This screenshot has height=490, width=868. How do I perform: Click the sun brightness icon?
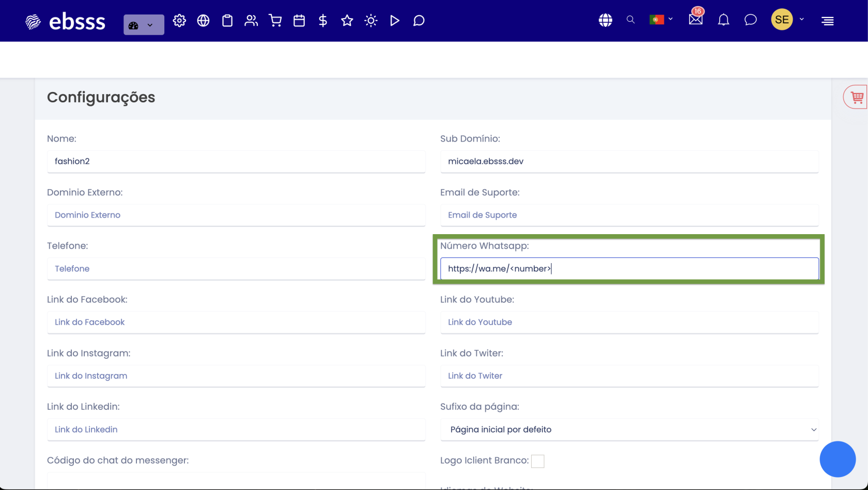371,21
